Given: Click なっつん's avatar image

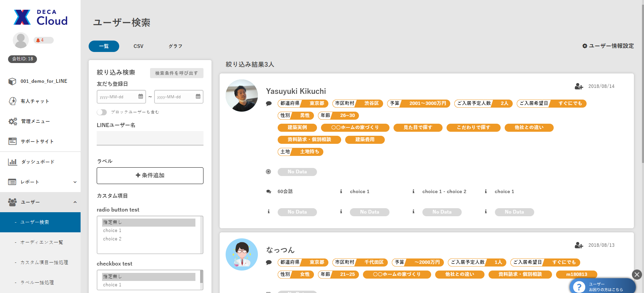Looking at the screenshot, I should click(x=242, y=254).
